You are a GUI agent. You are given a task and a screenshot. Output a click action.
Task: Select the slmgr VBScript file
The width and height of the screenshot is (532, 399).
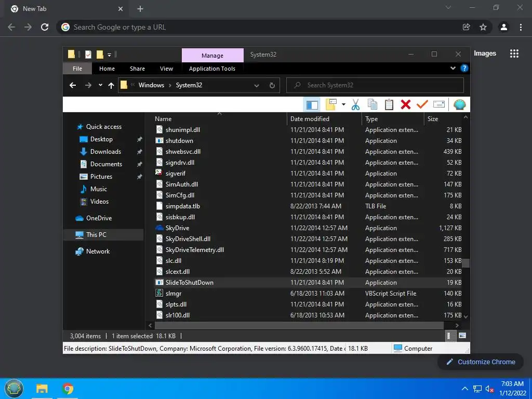[x=309, y=294]
